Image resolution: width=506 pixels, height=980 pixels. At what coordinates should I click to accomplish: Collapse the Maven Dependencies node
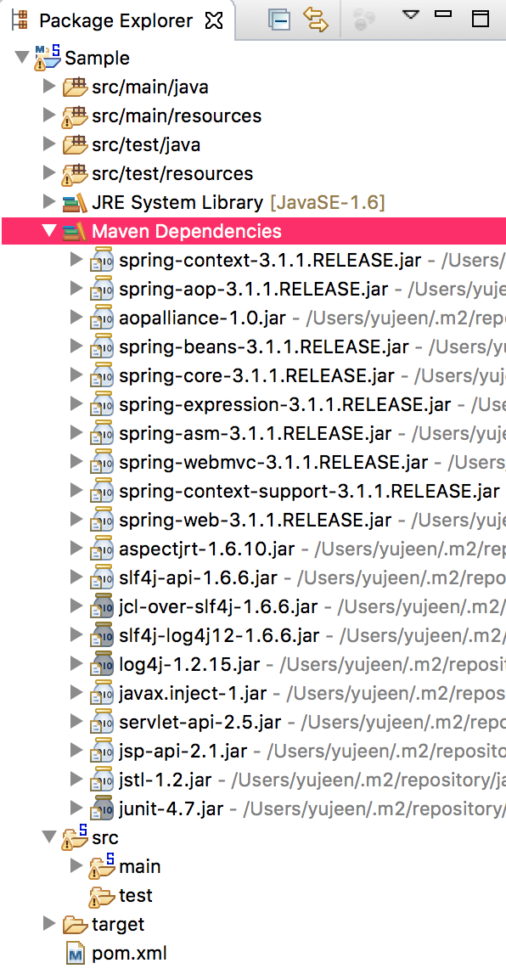click(x=49, y=231)
